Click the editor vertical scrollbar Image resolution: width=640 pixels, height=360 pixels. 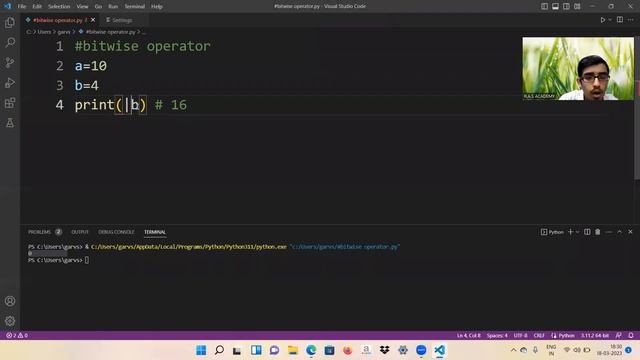637,107
